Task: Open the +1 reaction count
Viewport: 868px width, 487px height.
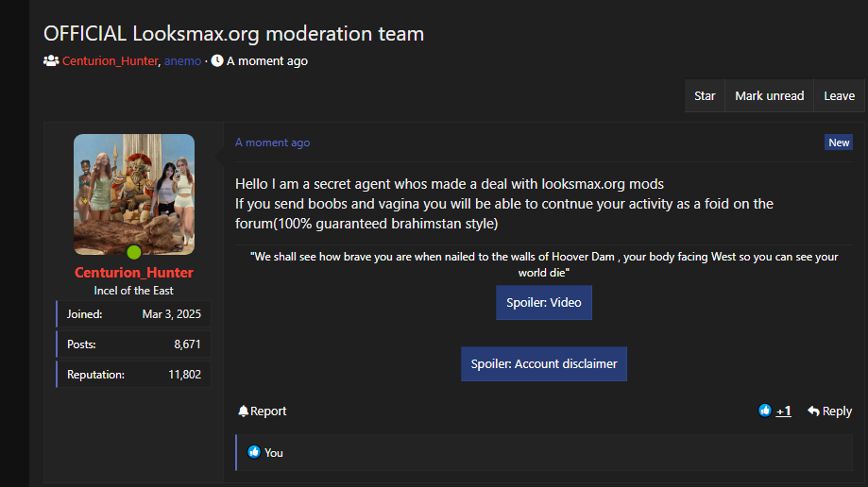Action: click(x=784, y=411)
